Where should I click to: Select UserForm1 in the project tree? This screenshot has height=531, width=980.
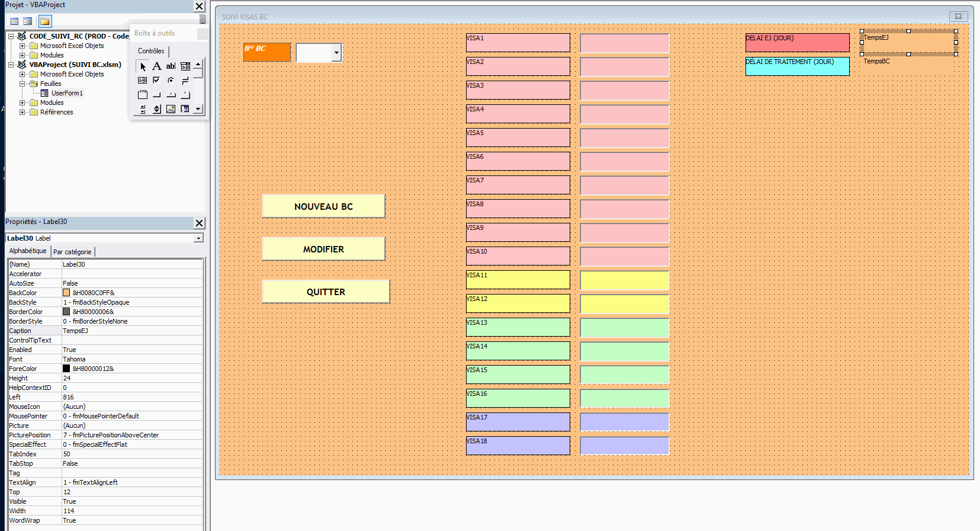point(66,93)
